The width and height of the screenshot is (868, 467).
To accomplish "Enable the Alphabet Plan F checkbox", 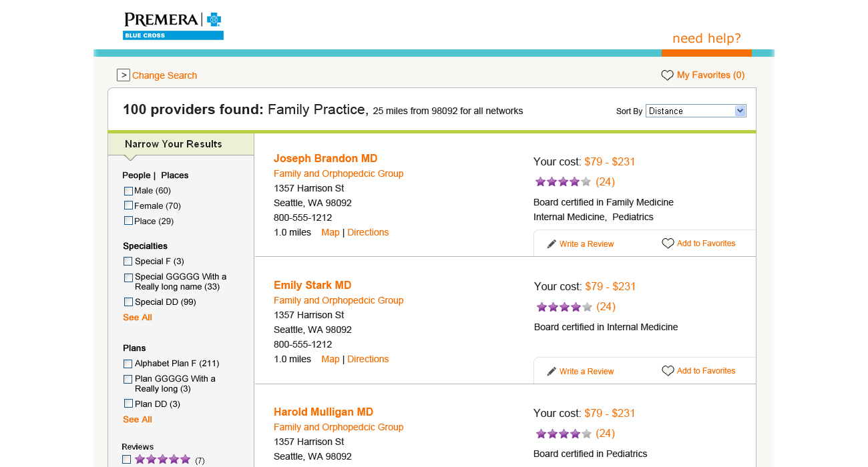I will pos(128,364).
